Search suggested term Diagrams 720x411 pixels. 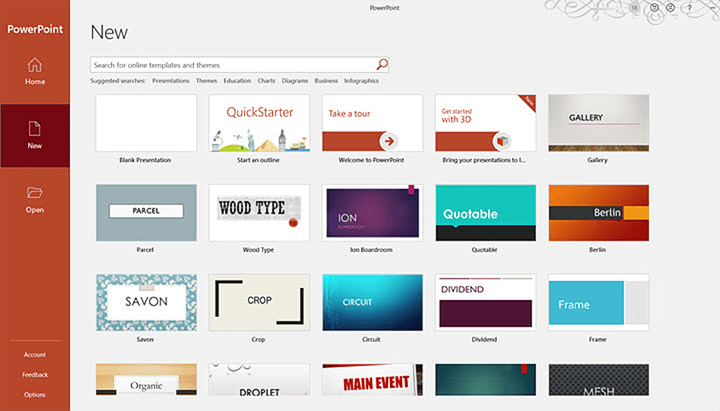(x=295, y=81)
